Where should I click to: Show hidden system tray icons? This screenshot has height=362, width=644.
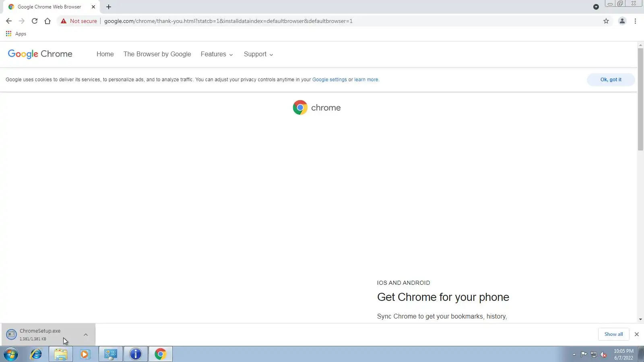574,354
